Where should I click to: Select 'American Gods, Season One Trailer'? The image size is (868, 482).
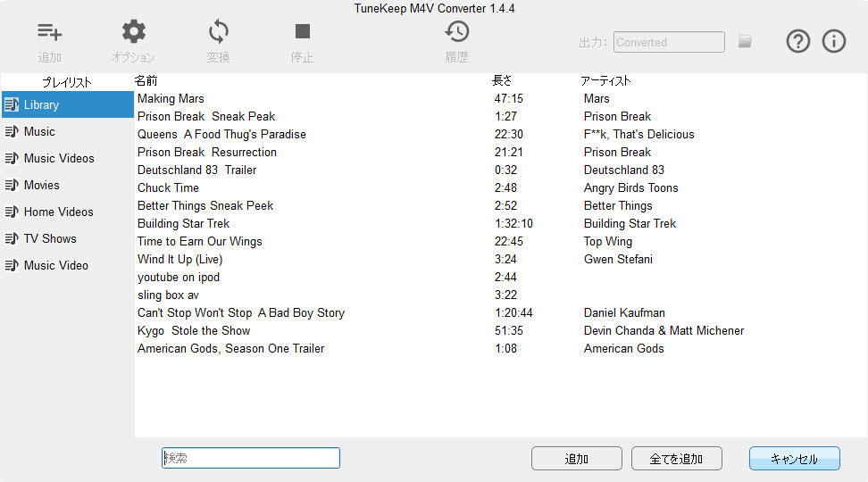click(500, 349)
